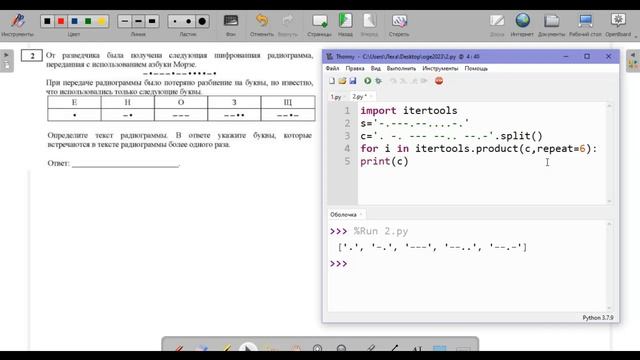Viewport: 640px width, 360px height.
Task: Pick the red pen color
Action: [61, 21]
